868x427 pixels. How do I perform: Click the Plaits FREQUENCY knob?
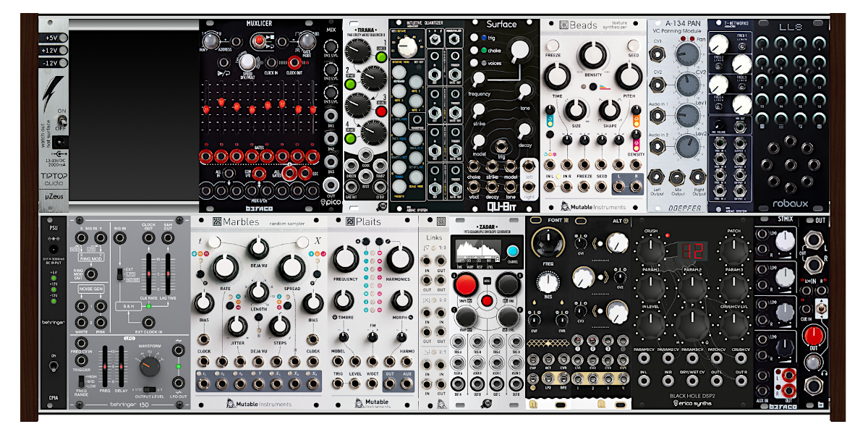coord(346,259)
